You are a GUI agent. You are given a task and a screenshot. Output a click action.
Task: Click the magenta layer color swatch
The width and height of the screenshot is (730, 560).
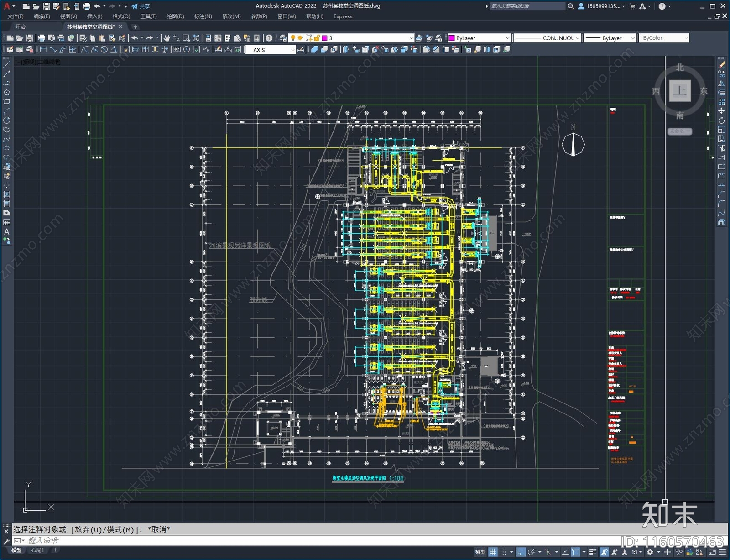324,38
